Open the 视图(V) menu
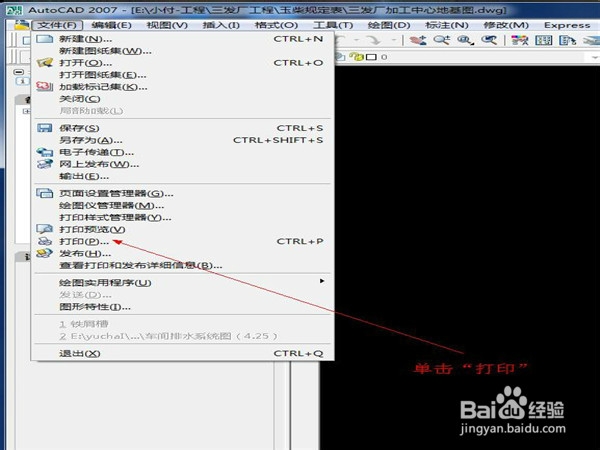This screenshot has height=450, width=600. [x=167, y=25]
